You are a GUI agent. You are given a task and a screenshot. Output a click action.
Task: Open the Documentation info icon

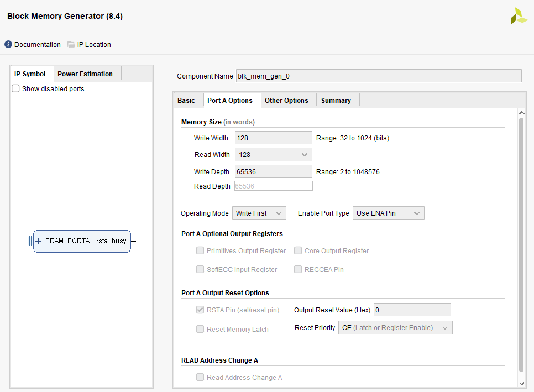(8, 44)
